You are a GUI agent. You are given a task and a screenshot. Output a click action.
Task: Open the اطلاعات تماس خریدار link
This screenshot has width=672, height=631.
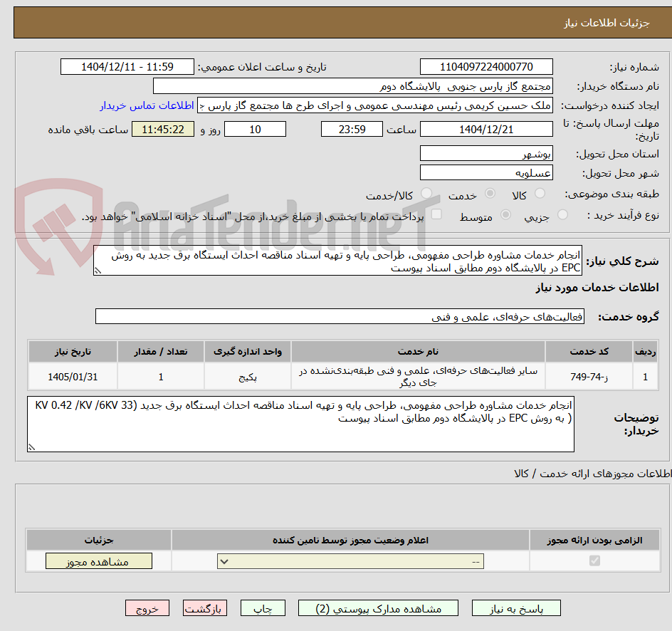(x=147, y=105)
